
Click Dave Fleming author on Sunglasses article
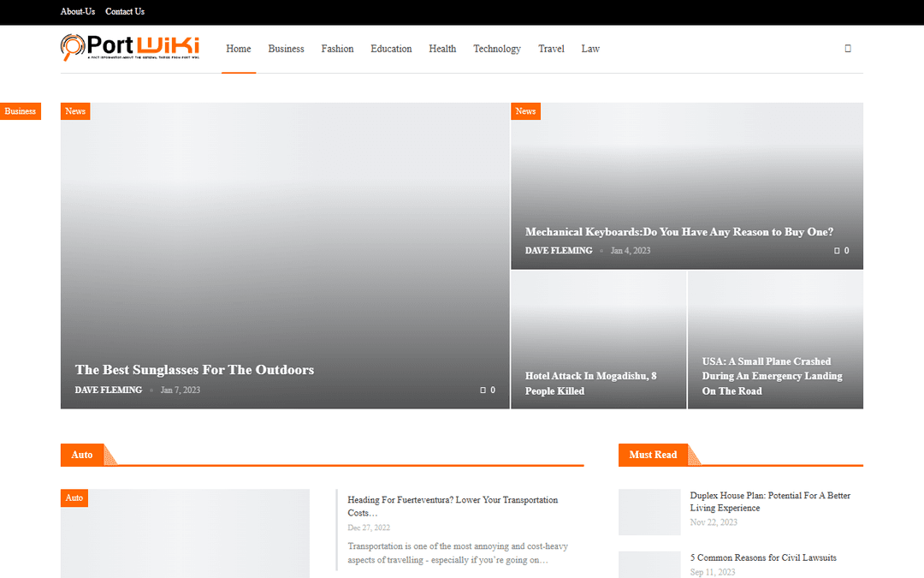click(109, 390)
